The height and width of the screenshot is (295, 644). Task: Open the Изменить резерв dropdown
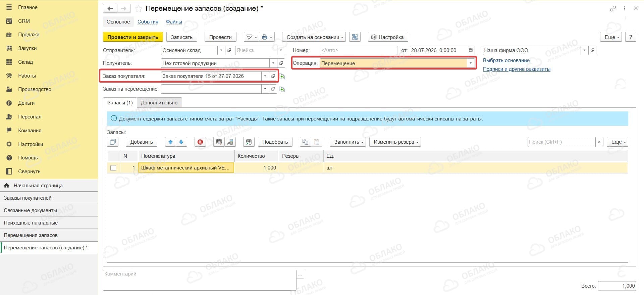395,142
